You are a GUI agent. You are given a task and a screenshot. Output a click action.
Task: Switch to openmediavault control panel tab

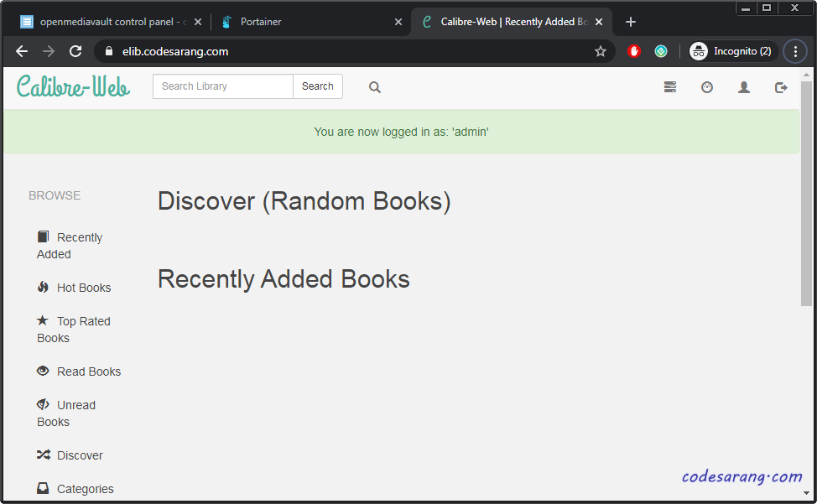tap(111, 22)
